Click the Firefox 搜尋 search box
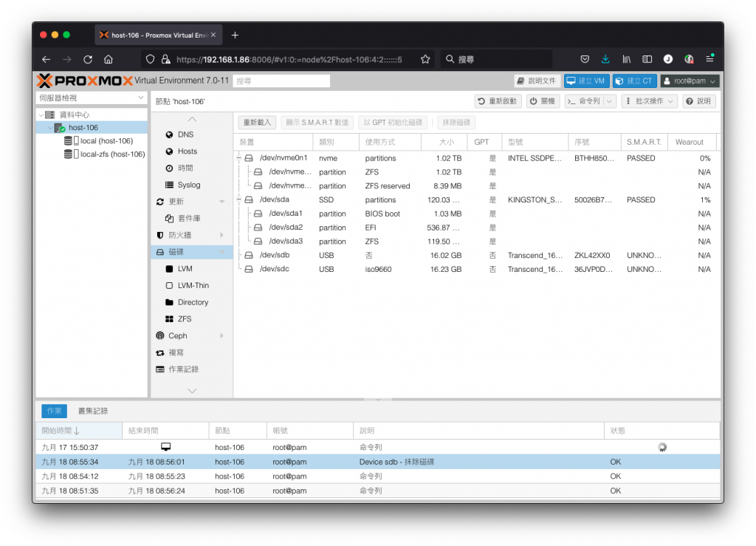756x546 pixels. [x=495, y=59]
